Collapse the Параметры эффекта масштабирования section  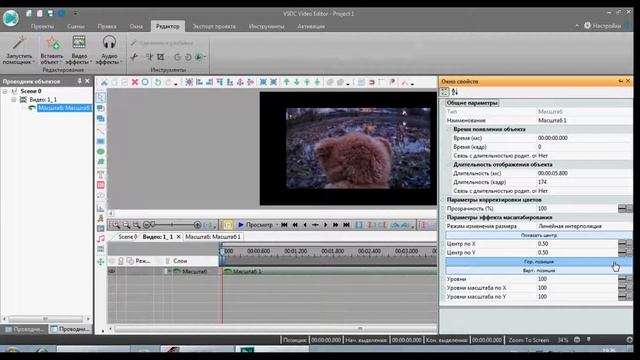click(x=443, y=218)
